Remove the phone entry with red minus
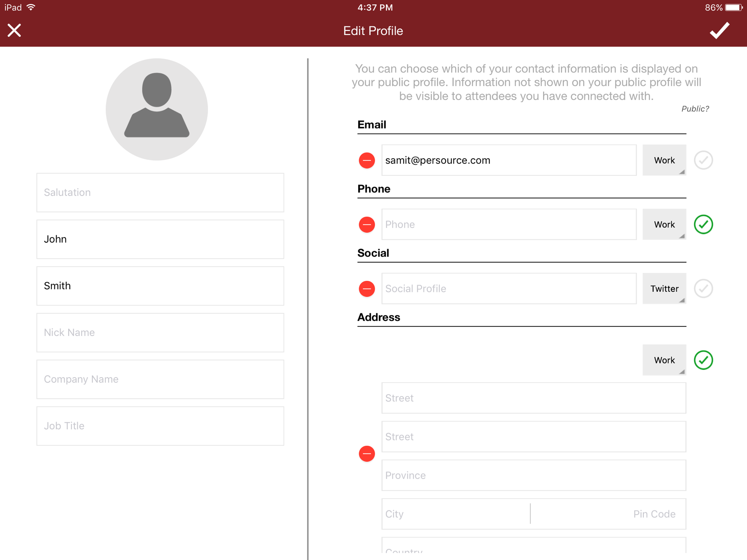This screenshot has width=747, height=560. (367, 224)
